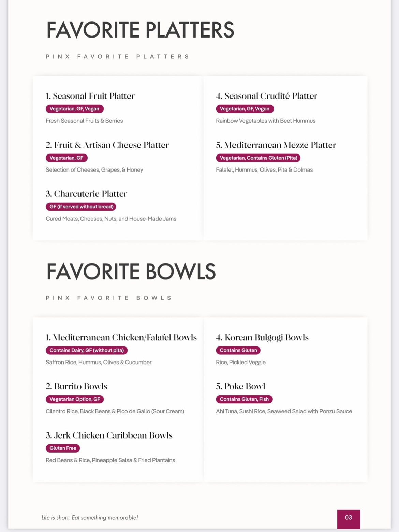Viewport: 399px width, 532px height.
Task: Click the Fruit & Artisan Cheese Platter title
Action: (x=107, y=145)
